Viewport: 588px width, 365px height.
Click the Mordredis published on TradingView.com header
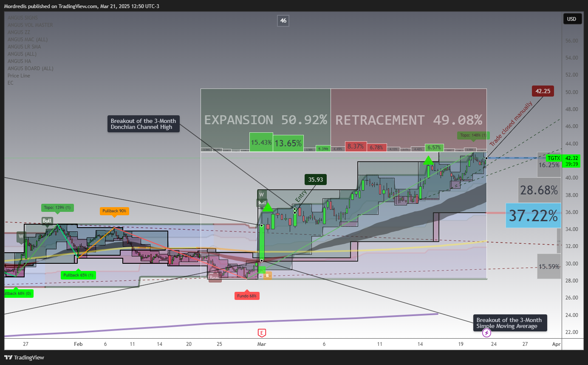[x=82, y=6]
